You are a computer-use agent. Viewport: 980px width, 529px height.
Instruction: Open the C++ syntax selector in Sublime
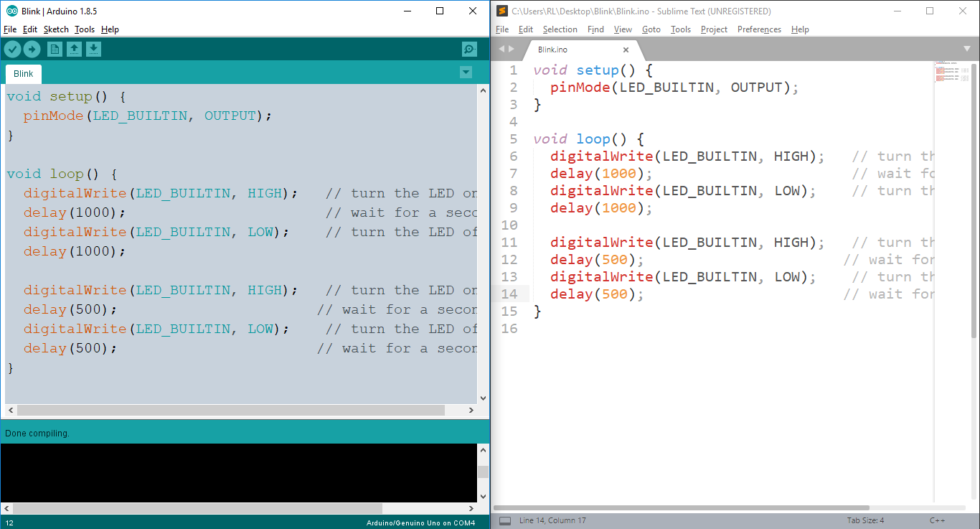tap(937, 520)
